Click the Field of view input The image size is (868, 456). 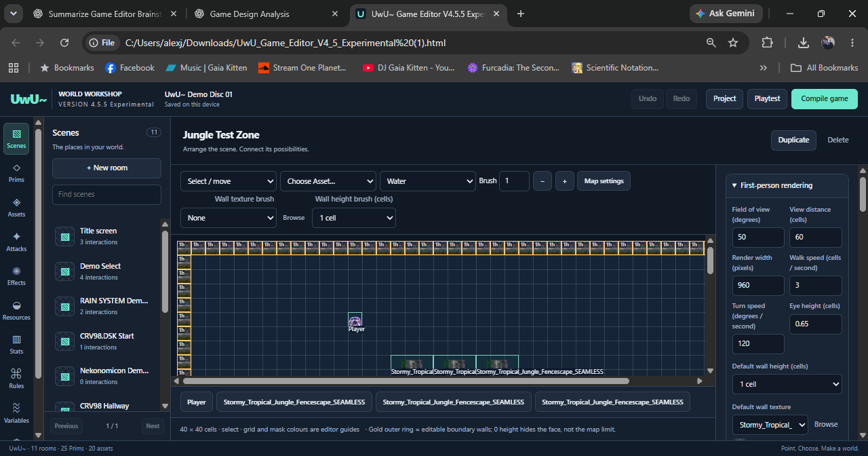pos(758,237)
